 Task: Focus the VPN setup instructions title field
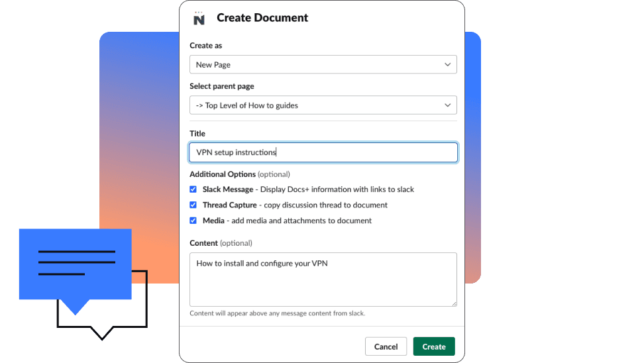323,152
